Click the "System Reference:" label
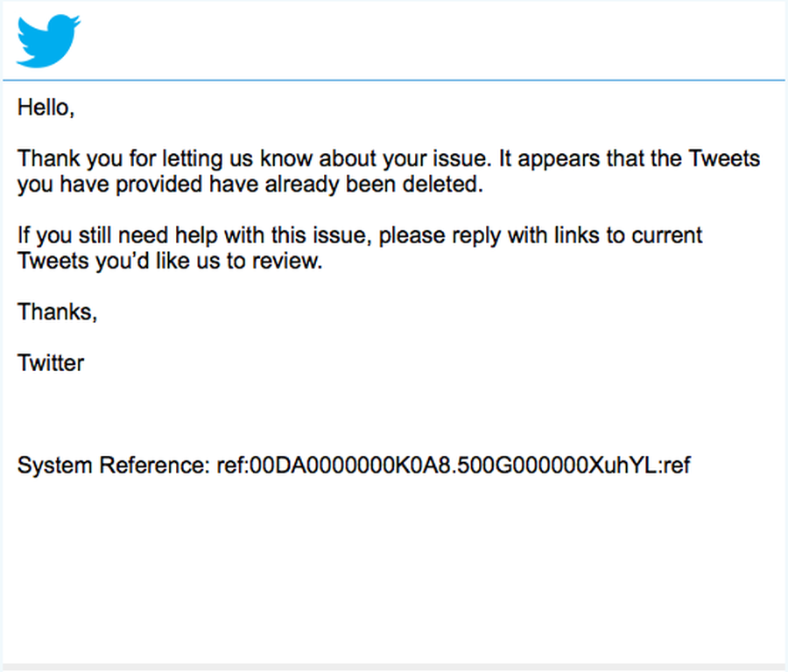Viewport: 788px width, 672px height. point(114,465)
